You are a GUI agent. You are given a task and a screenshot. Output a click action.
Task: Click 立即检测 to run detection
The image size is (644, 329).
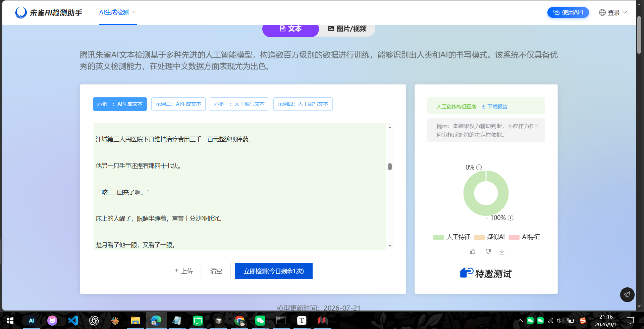(274, 271)
